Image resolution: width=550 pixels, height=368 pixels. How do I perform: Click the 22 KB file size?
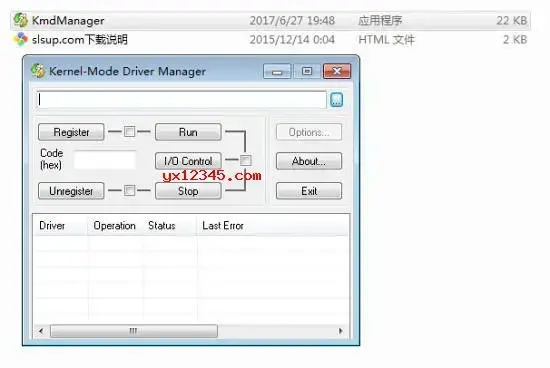click(x=512, y=20)
